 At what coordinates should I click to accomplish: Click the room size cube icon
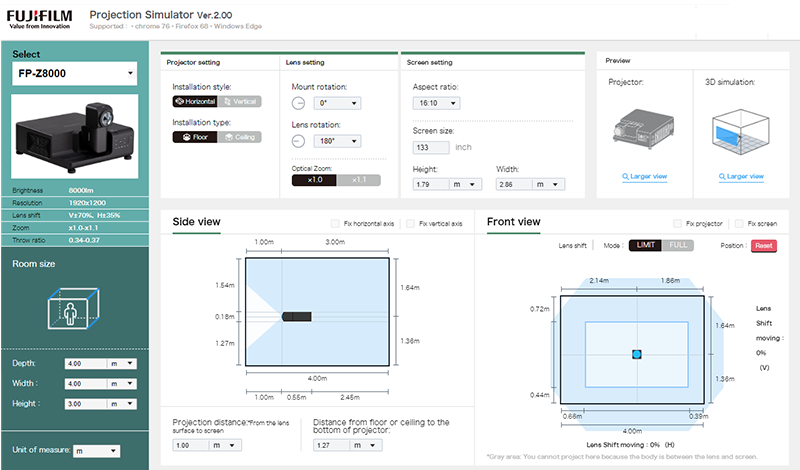click(75, 308)
